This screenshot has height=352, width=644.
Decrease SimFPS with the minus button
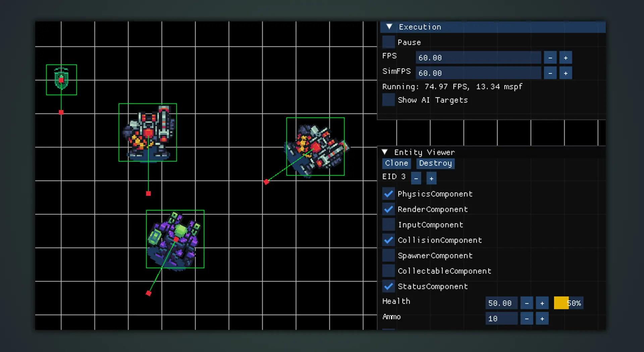pyautogui.click(x=550, y=73)
